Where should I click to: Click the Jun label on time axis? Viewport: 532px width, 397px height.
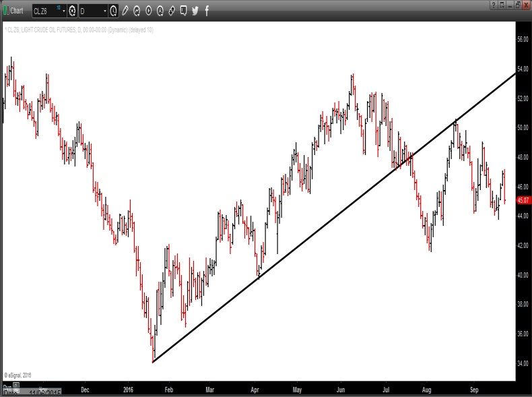341,389
